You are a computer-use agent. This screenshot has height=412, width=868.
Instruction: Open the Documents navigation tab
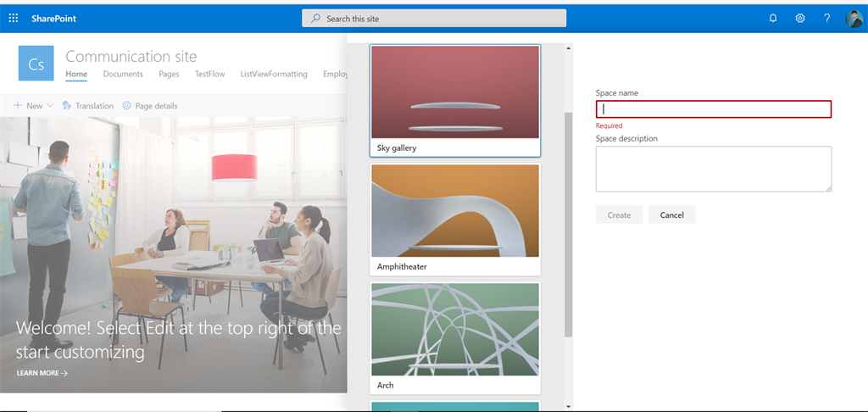(x=123, y=75)
